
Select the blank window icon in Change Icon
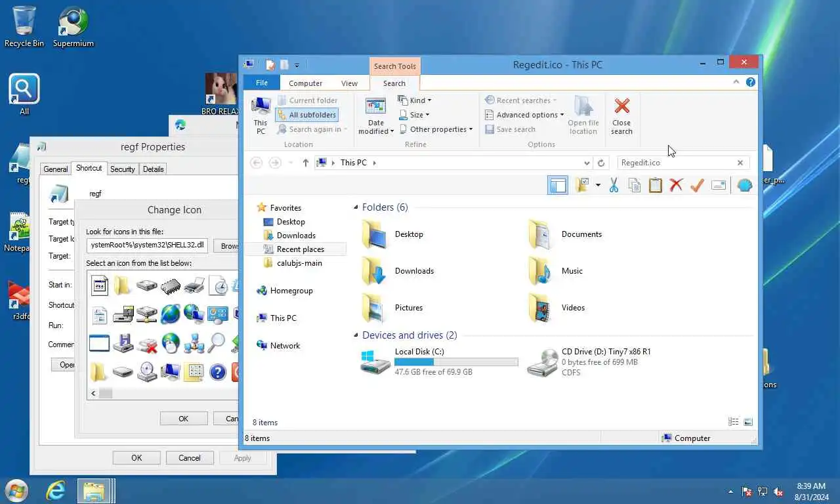pos(99,342)
